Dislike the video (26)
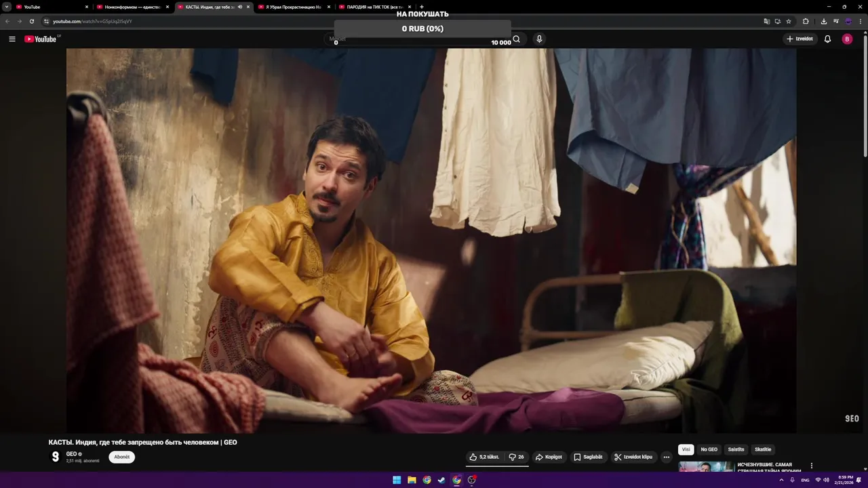This screenshot has width=868, height=488. coord(517,457)
